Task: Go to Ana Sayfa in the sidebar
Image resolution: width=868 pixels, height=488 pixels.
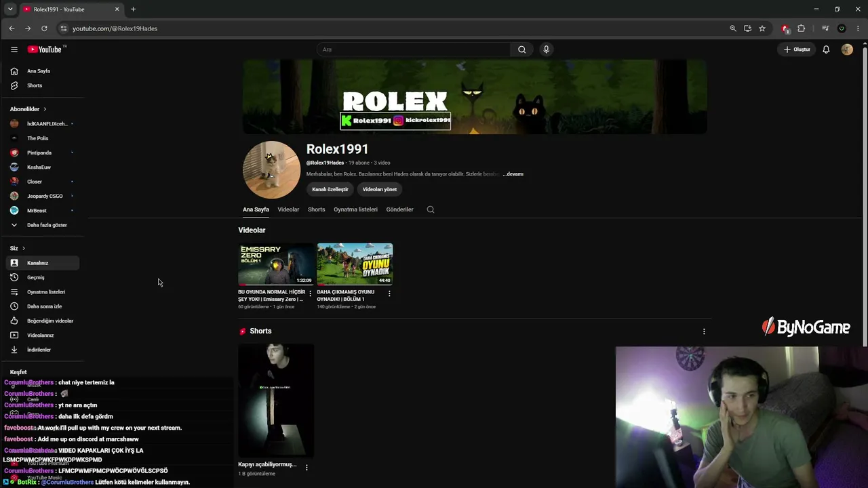Action: (39, 71)
